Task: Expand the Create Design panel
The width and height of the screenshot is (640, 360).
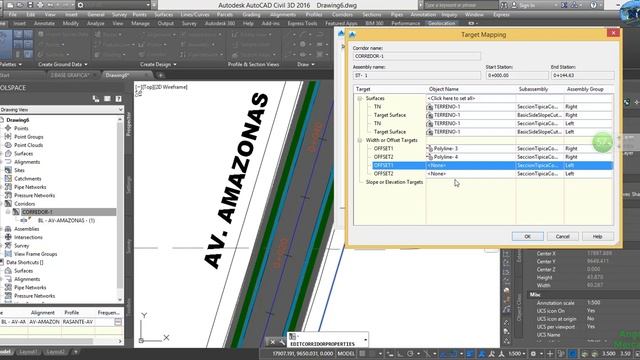Action: point(158,64)
